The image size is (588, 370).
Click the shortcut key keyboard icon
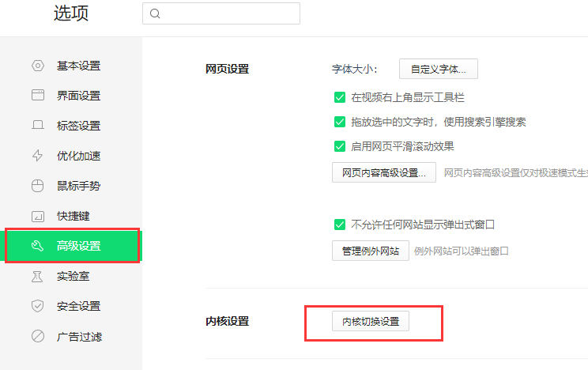coord(37,216)
